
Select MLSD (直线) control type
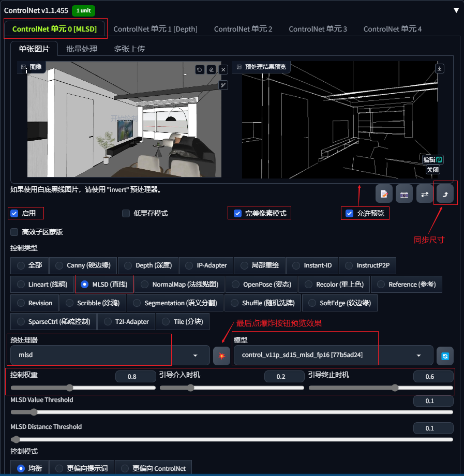(x=104, y=285)
